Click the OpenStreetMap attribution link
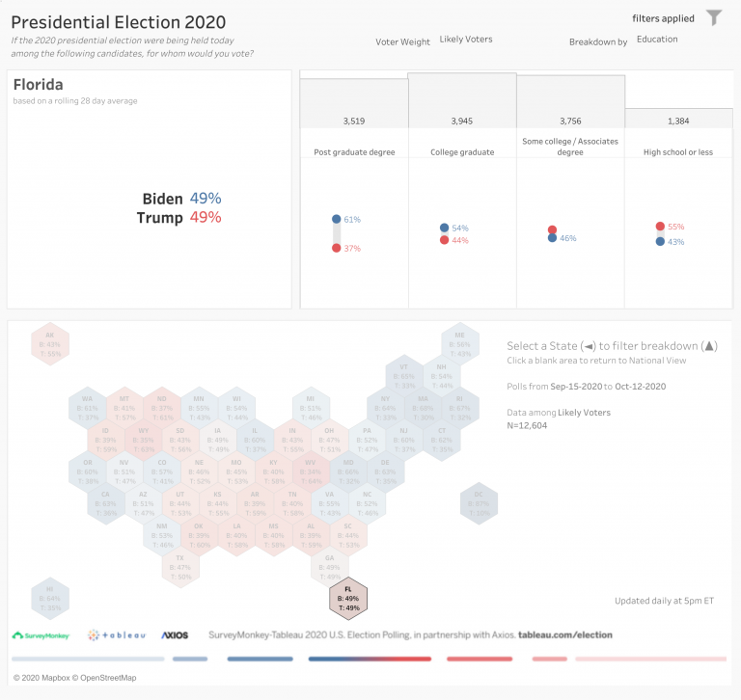The height and width of the screenshot is (700, 741). coord(108,678)
